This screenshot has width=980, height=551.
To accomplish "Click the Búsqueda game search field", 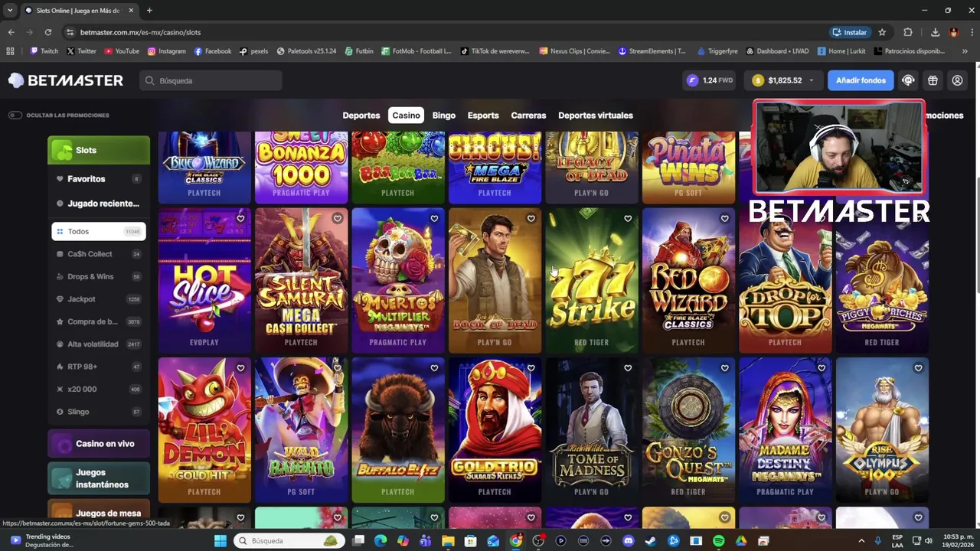I will (211, 80).
